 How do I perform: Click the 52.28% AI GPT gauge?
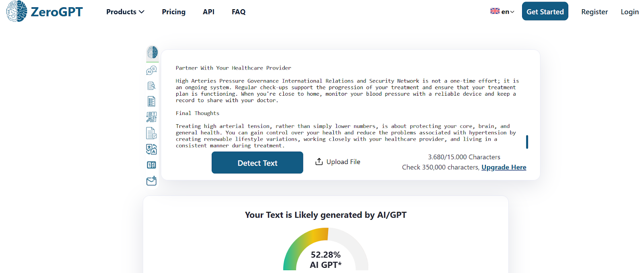click(x=326, y=249)
